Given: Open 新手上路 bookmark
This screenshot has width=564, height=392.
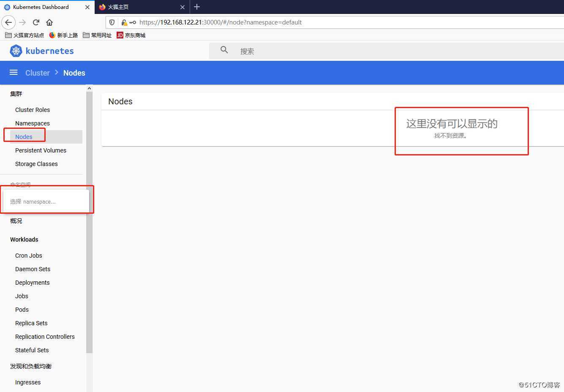Looking at the screenshot, I should click(64, 35).
